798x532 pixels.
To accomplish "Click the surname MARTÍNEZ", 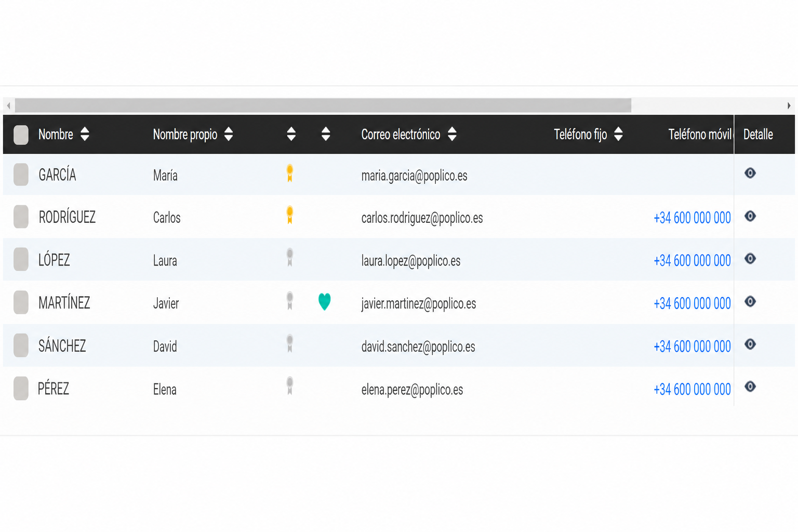I will [64, 302].
